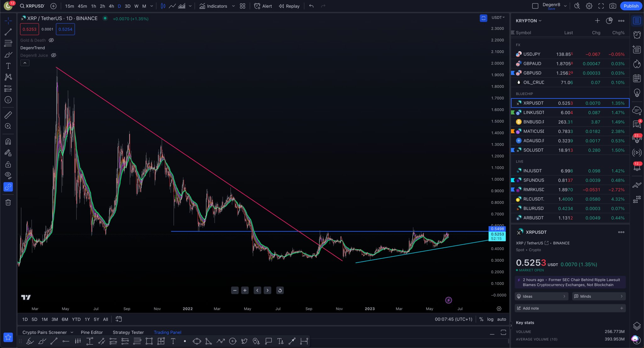644x348 pixels.
Task: Activate the ruler measure tool
Action: pyautogui.click(x=8, y=115)
